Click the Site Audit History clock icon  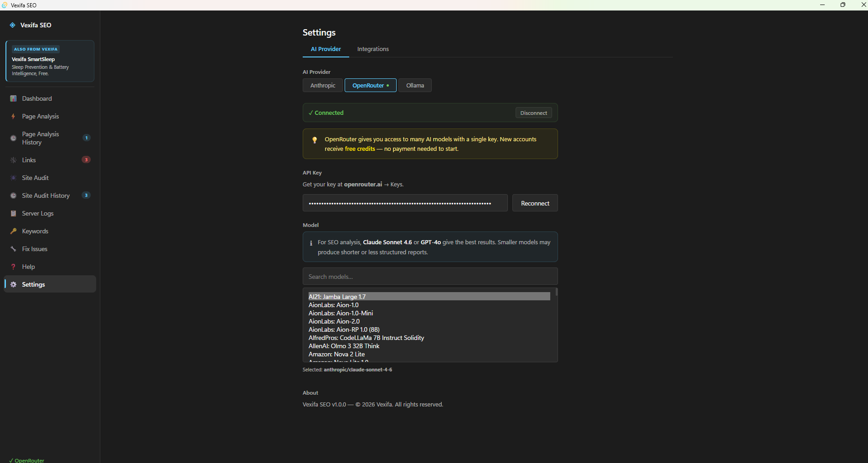pyautogui.click(x=13, y=195)
